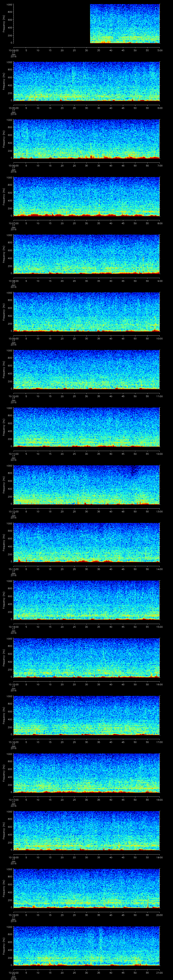Click the Frequency (Hz) label of the 10:04:00 panel

(4, 24)
